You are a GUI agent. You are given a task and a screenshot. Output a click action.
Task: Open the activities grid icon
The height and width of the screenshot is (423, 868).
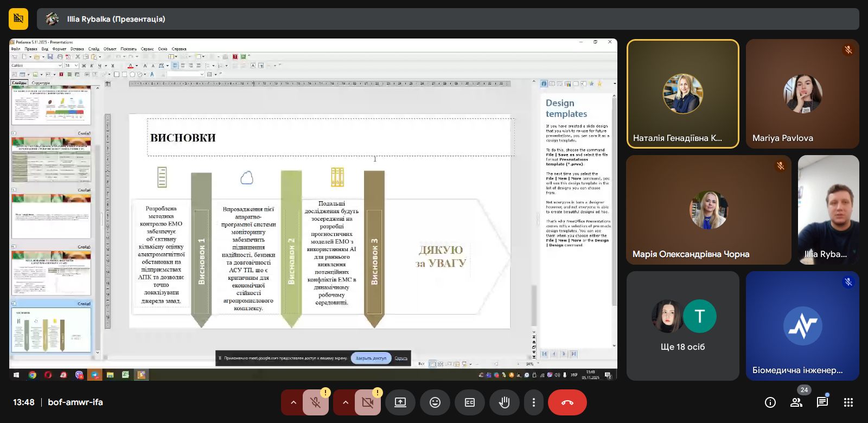(x=848, y=402)
